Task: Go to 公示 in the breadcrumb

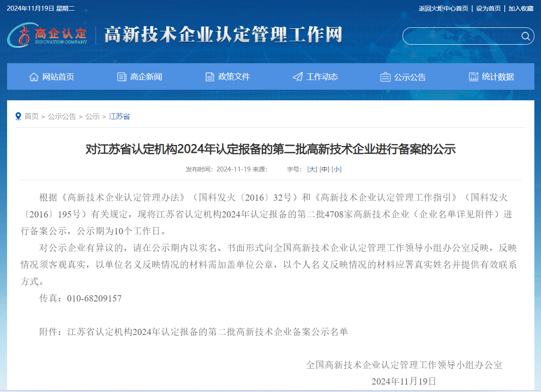Action: (92, 116)
